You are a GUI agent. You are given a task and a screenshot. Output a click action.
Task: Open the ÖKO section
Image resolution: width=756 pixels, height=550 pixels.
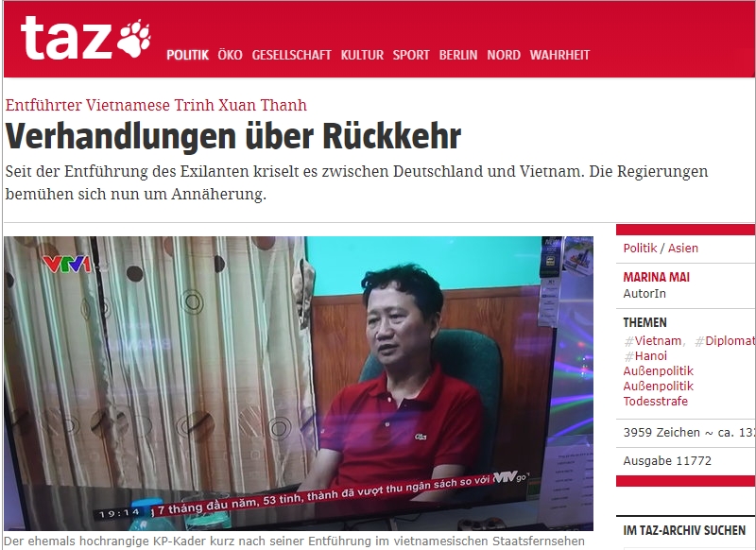point(230,55)
